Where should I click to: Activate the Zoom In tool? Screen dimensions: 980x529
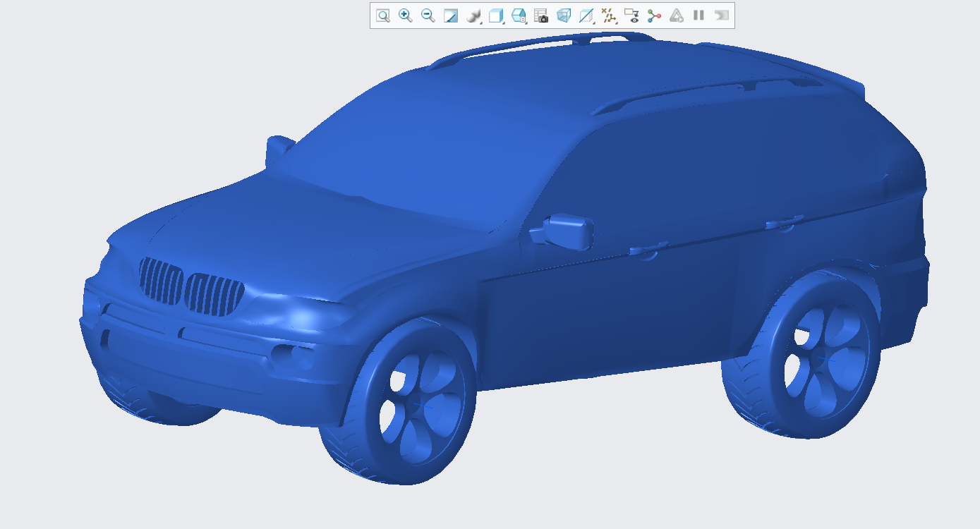point(406,16)
